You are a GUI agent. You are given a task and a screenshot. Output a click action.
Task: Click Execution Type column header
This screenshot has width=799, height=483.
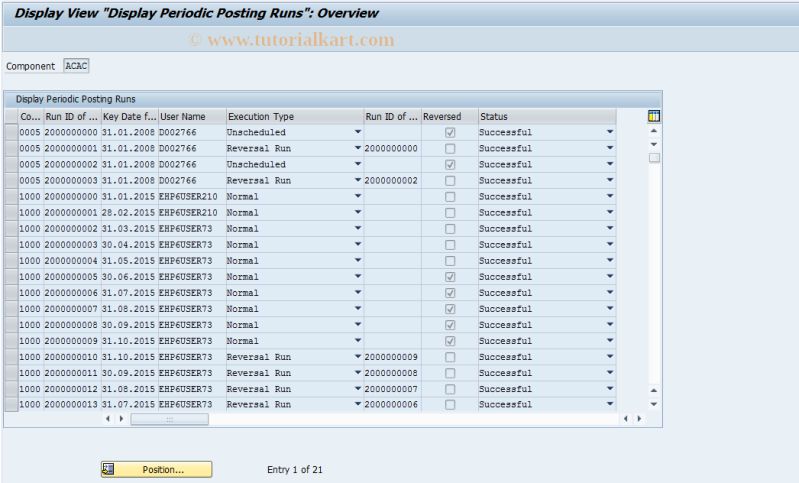click(x=295, y=116)
